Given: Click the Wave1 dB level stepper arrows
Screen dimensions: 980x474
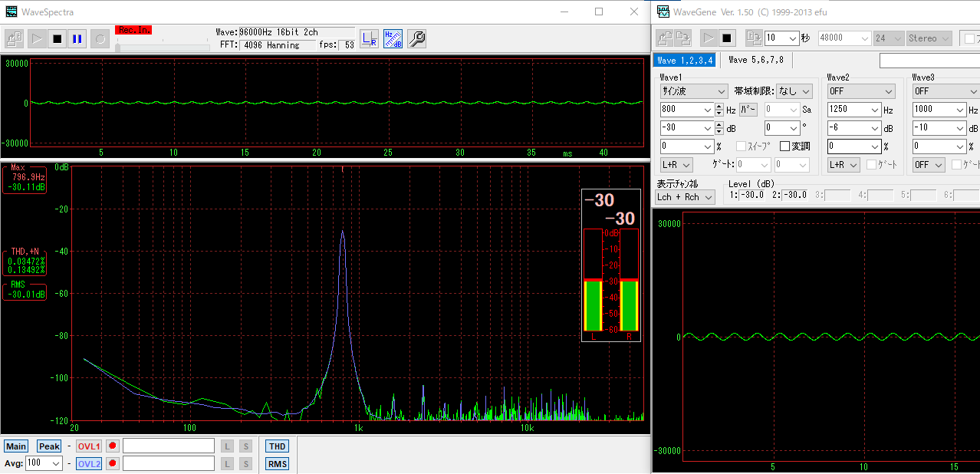Looking at the screenshot, I should [720, 128].
